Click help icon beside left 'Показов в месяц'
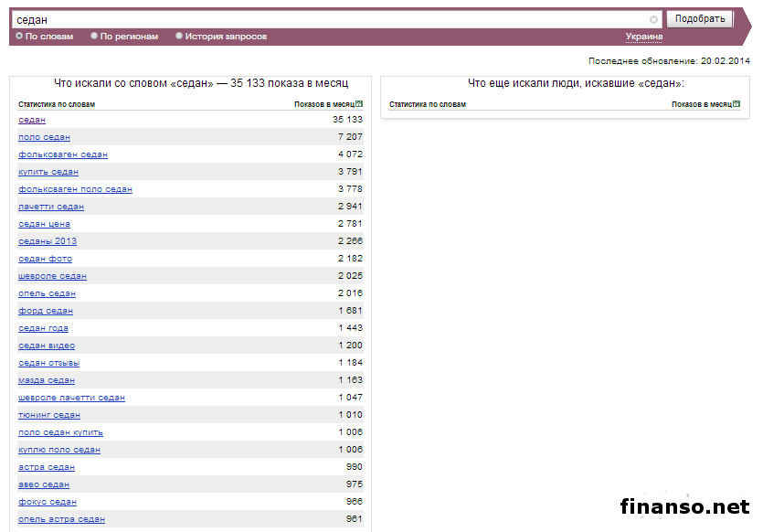Viewport: 763px width, 532px height. tap(359, 104)
